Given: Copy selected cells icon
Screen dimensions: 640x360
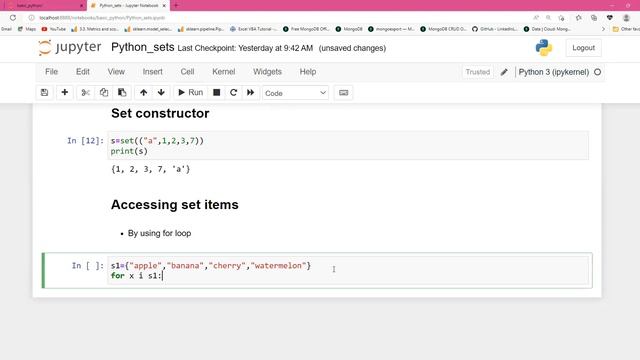Looking at the screenshot, I should [104, 93].
